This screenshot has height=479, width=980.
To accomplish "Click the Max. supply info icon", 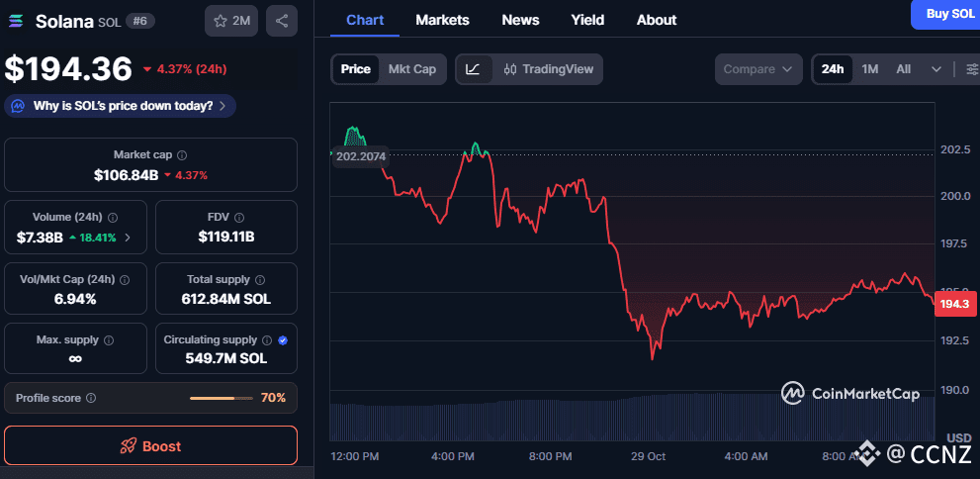I will [108, 340].
